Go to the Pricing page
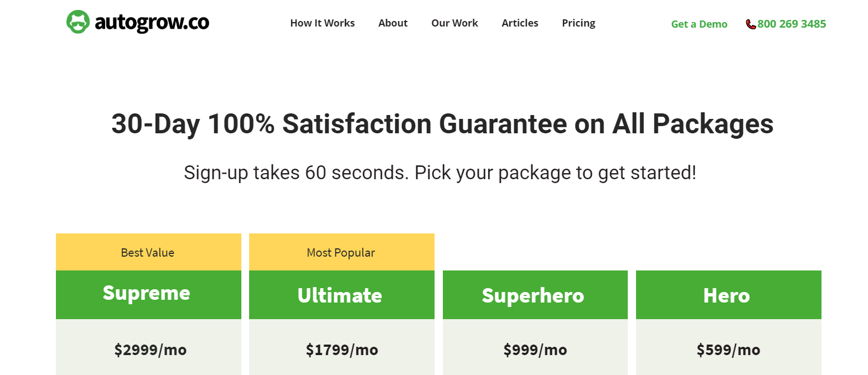Viewport: 868px width, 375px height. tap(578, 23)
